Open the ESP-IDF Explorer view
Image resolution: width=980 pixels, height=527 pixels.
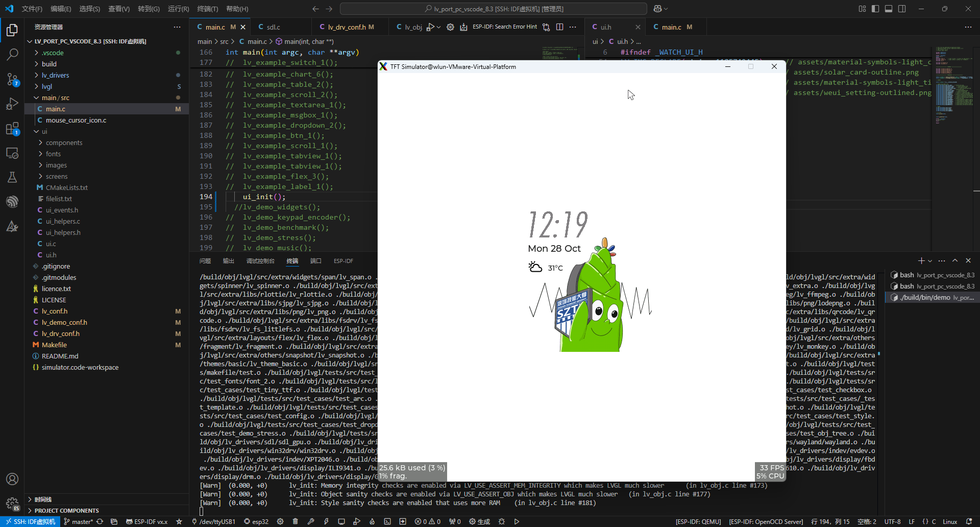point(12,202)
